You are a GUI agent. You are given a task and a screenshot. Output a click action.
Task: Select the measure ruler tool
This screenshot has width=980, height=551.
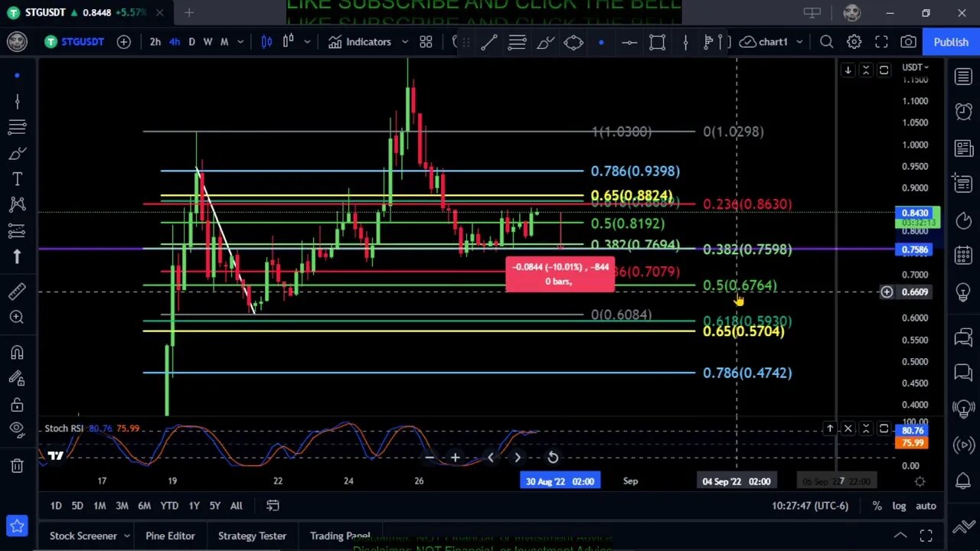coord(17,292)
